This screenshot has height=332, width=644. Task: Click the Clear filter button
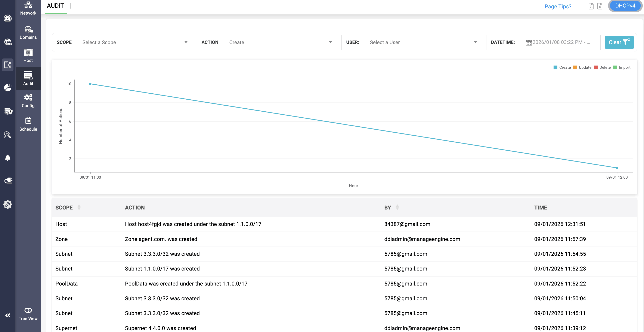619,42
